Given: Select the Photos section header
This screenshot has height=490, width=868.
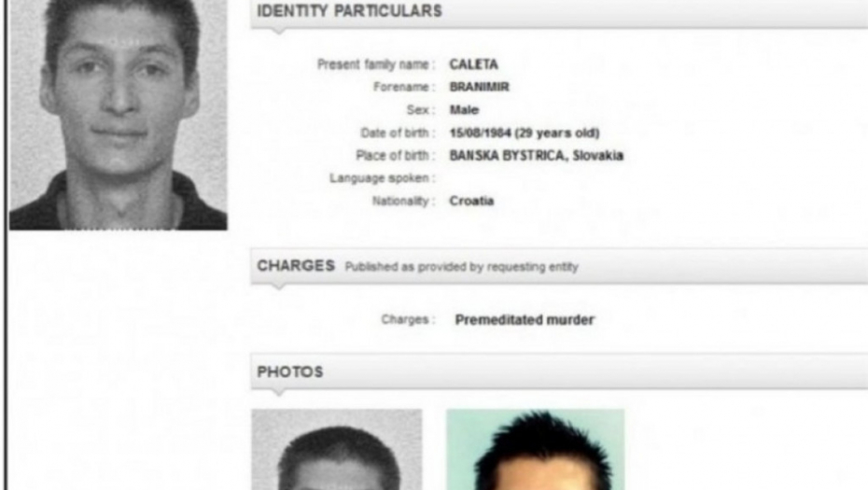Looking at the screenshot, I should click(559, 371).
